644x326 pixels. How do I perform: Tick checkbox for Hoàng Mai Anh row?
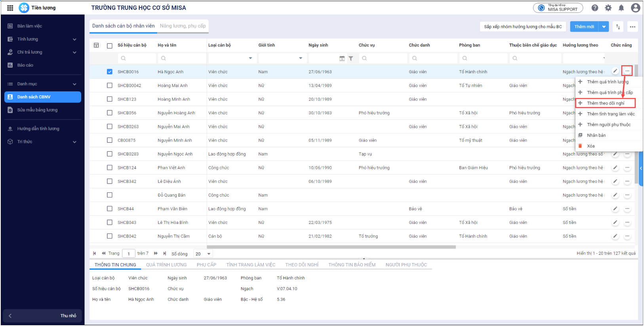(x=110, y=85)
